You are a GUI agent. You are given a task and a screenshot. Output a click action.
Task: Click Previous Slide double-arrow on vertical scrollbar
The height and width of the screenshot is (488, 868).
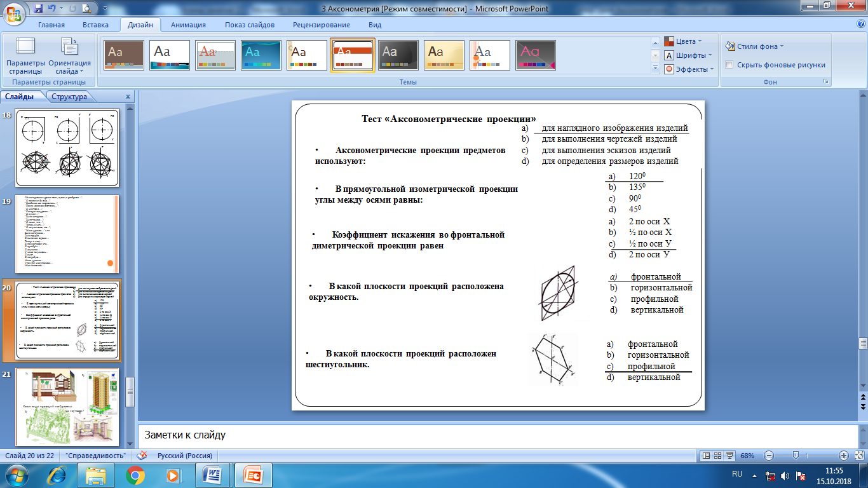862,396
